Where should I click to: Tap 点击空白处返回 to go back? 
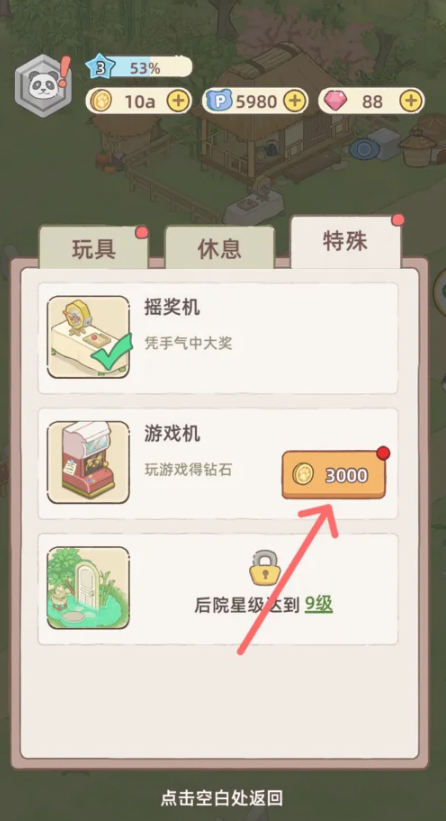(x=222, y=798)
